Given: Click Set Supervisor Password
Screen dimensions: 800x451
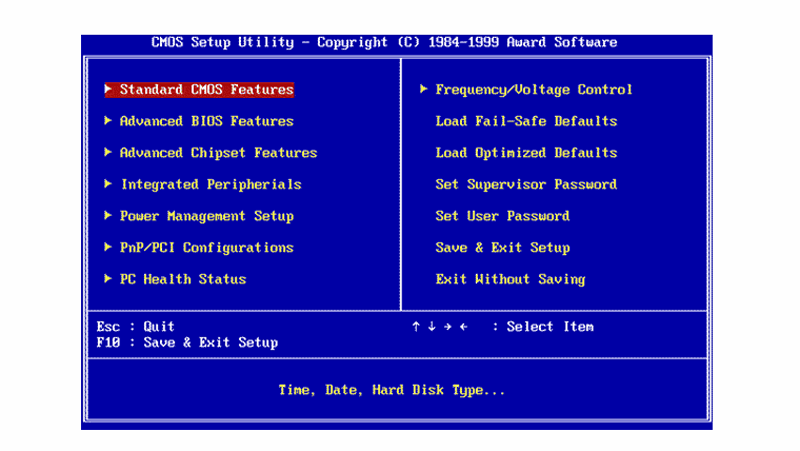Looking at the screenshot, I should click(x=526, y=185).
